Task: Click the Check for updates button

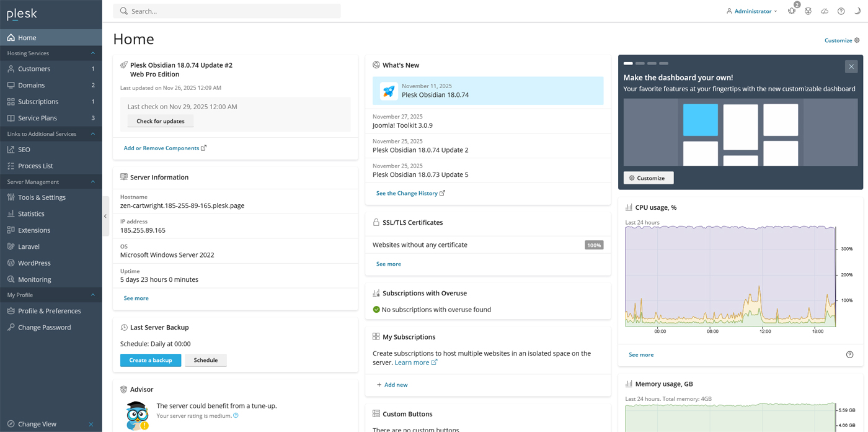Action: [161, 121]
